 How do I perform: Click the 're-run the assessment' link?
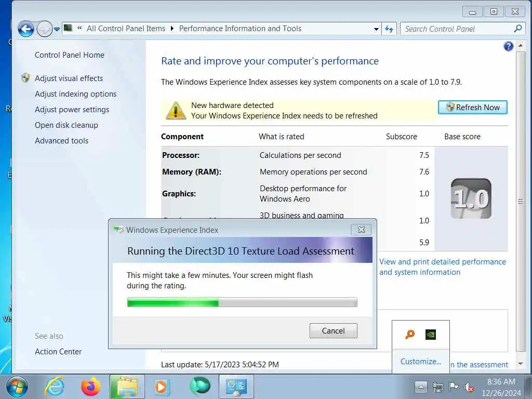pyautogui.click(x=478, y=365)
